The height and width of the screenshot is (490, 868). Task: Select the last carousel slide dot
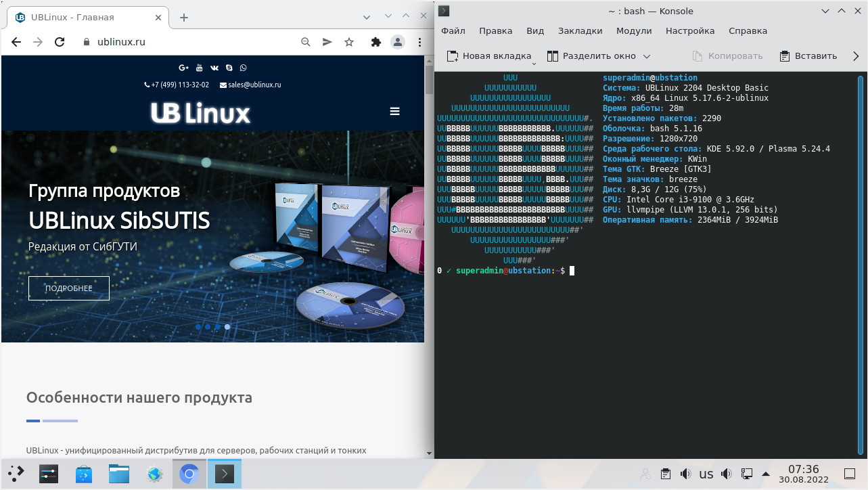tap(227, 327)
